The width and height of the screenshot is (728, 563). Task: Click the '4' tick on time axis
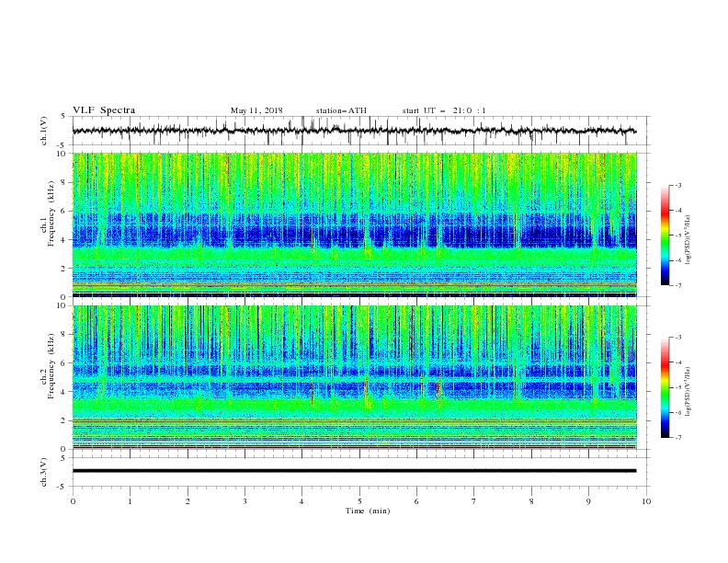(x=301, y=501)
